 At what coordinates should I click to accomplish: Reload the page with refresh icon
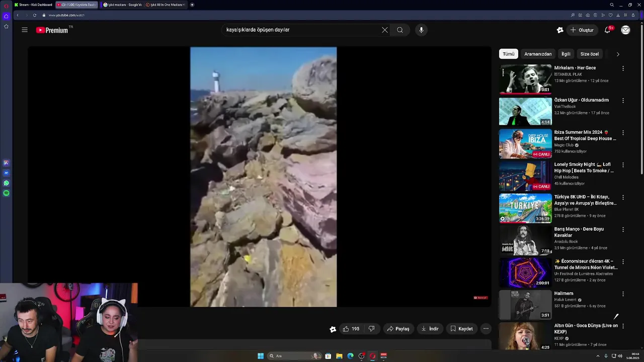34,15
